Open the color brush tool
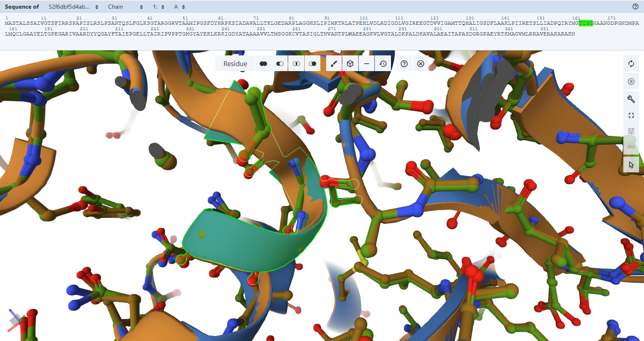The image size is (644, 341). click(334, 64)
